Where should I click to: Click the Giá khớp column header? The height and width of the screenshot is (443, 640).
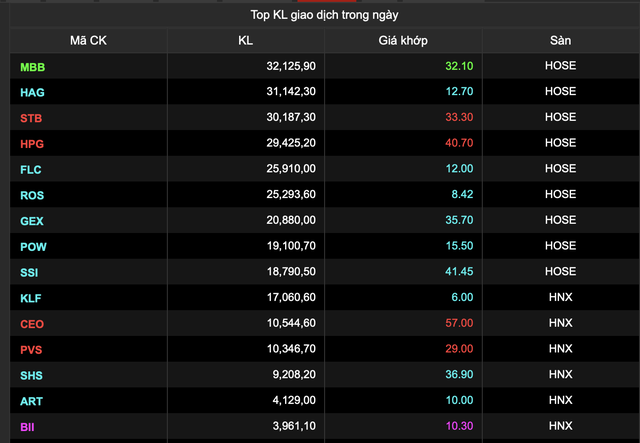pos(403,41)
